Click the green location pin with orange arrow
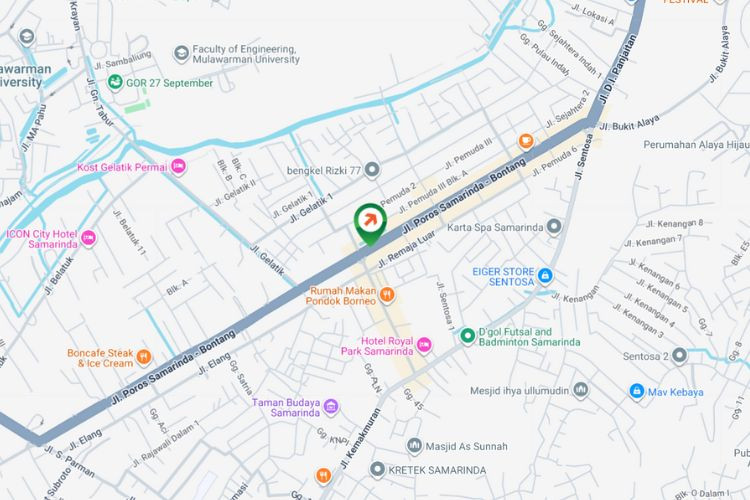The width and height of the screenshot is (750, 500). (x=370, y=224)
